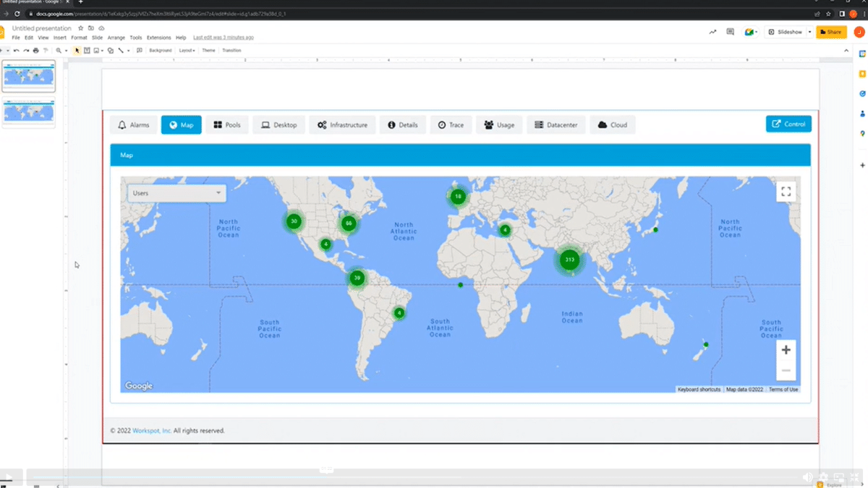Click the Share button
The image size is (868, 488).
830,32
